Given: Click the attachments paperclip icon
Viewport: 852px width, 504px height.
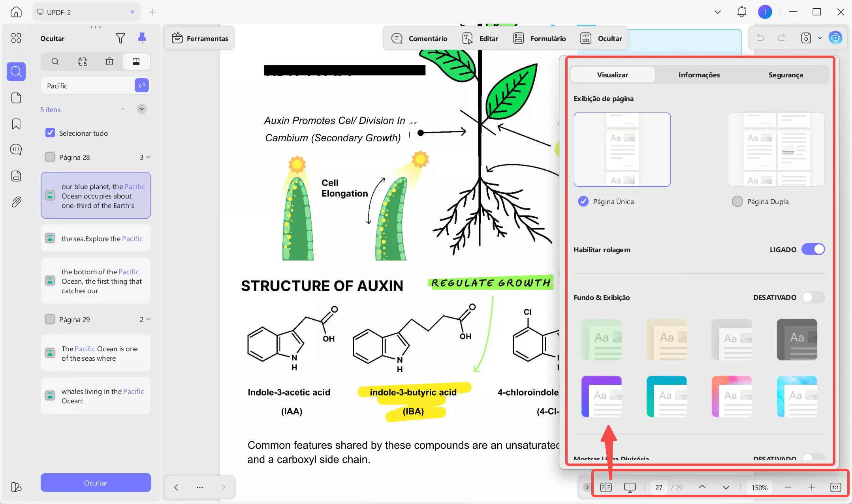Looking at the screenshot, I should [x=16, y=202].
